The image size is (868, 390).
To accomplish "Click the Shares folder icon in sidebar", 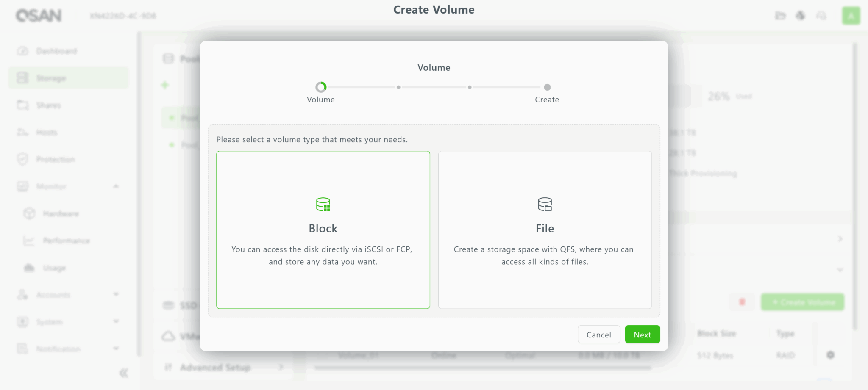I will (22, 105).
